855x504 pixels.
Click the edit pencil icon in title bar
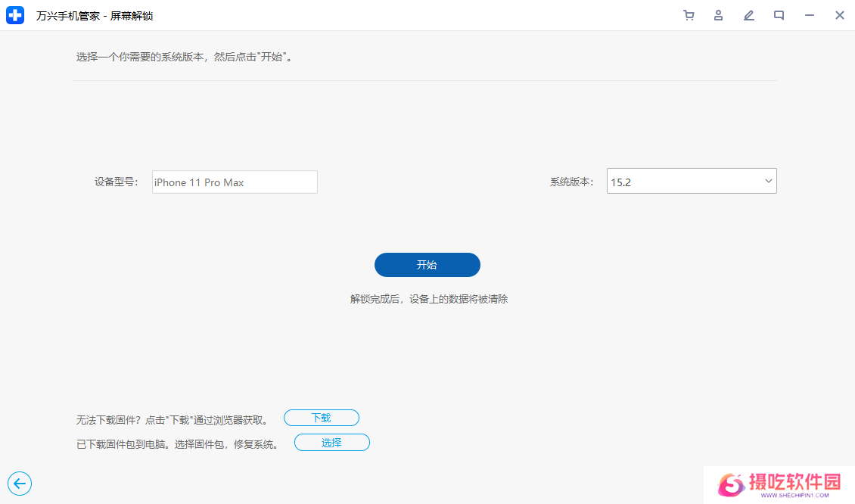pyautogui.click(x=748, y=15)
